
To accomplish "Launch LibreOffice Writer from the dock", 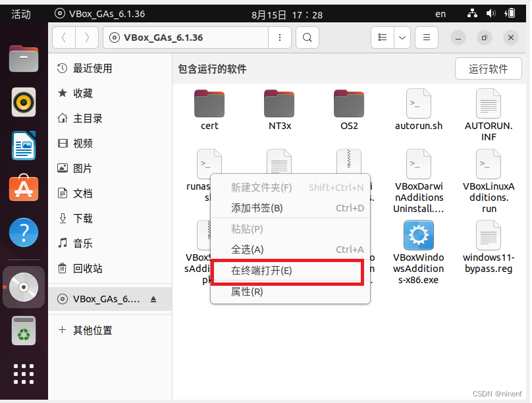I will (x=24, y=146).
